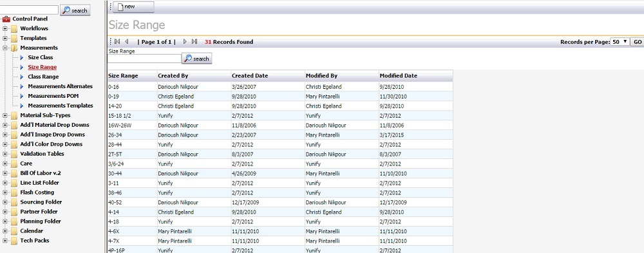Screen dimensions: 644x253
Task: Click the Measurements folder icon
Action: [x=14, y=48]
